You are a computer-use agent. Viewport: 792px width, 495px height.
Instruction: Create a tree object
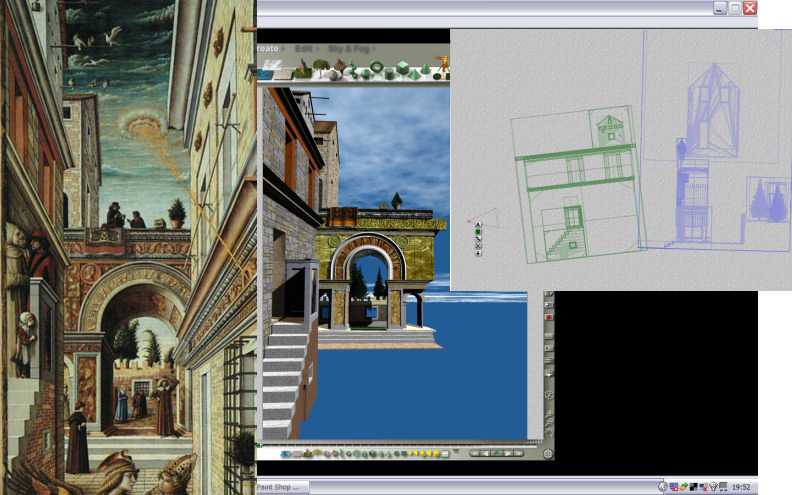pos(321,68)
